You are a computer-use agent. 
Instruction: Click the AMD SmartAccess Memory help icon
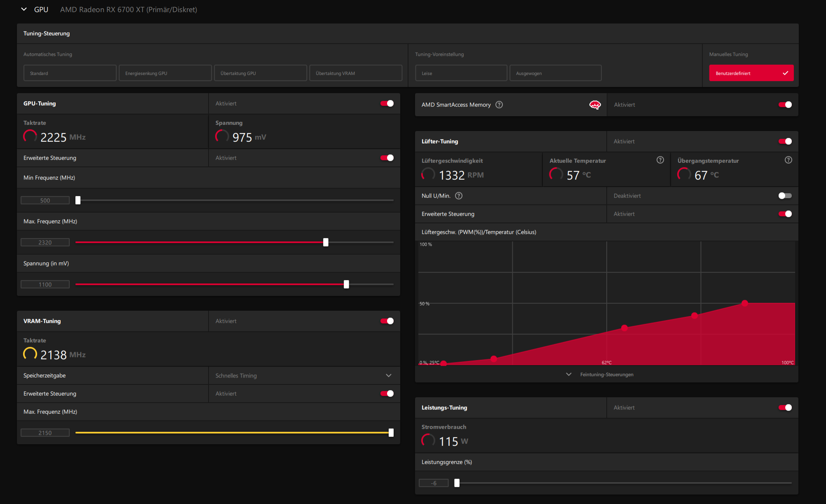[x=499, y=105]
